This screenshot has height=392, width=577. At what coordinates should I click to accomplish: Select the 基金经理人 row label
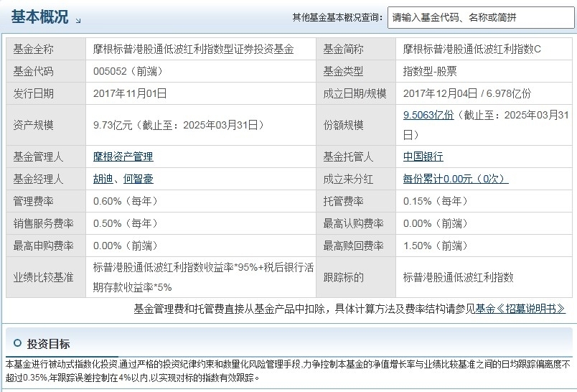coord(38,179)
